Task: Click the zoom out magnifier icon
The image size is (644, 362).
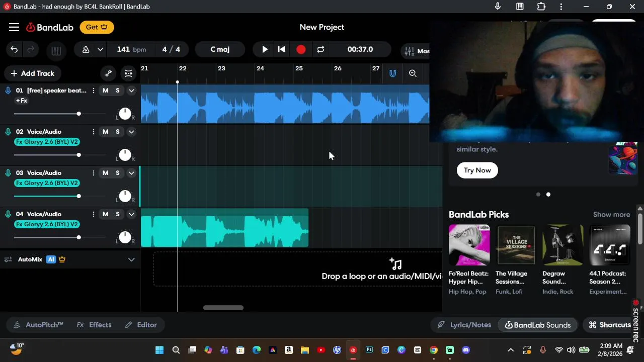Action: pyautogui.click(x=413, y=73)
